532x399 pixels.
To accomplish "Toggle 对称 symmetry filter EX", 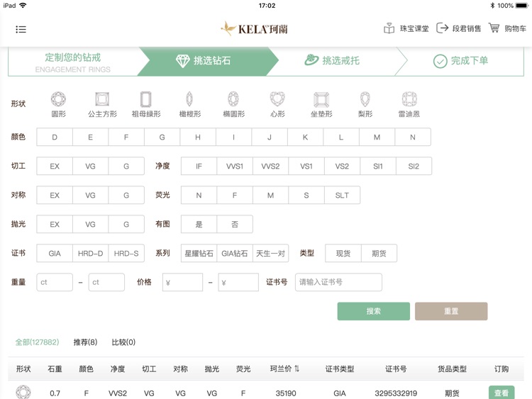I will pyautogui.click(x=55, y=196).
